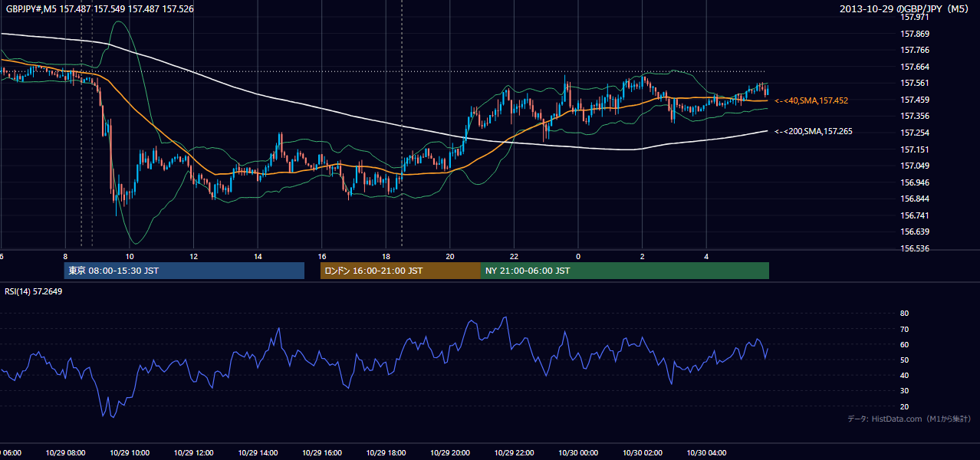Click the bottom timestamp 10/30 02:00
980x460 pixels.
click(643, 453)
